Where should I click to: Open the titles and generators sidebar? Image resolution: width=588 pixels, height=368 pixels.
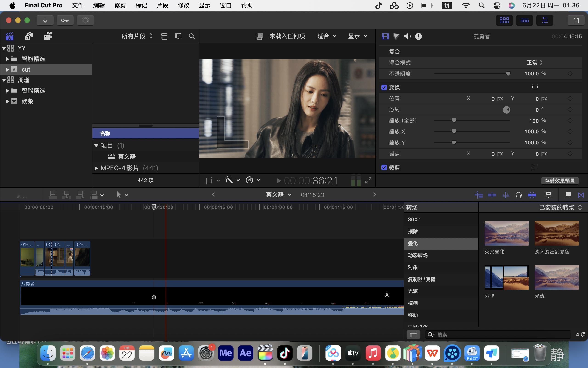click(48, 36)
